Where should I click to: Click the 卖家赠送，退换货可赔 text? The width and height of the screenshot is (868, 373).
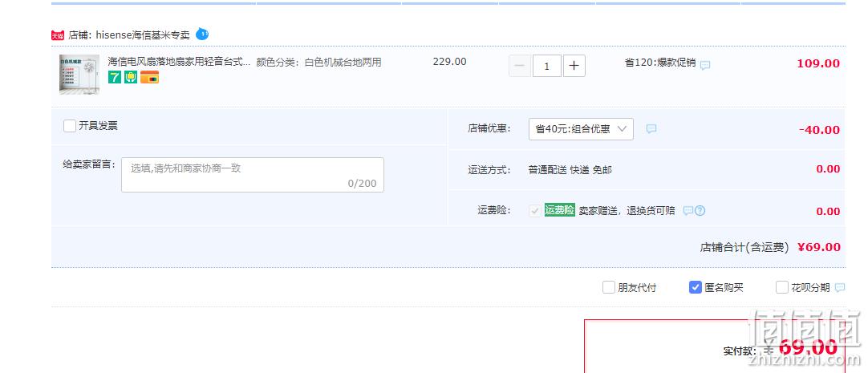click(627, 211)
